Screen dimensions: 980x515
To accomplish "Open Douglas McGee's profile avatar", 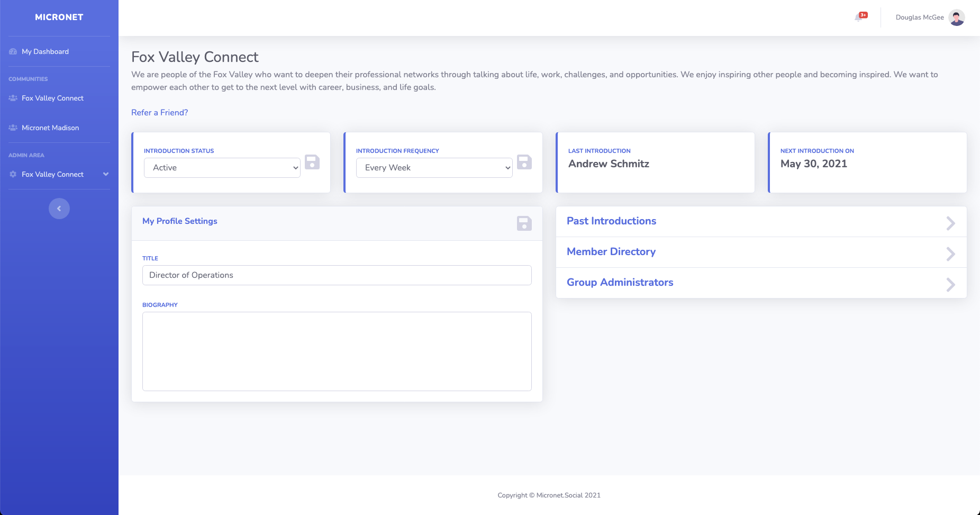I will tap(957, 17).
